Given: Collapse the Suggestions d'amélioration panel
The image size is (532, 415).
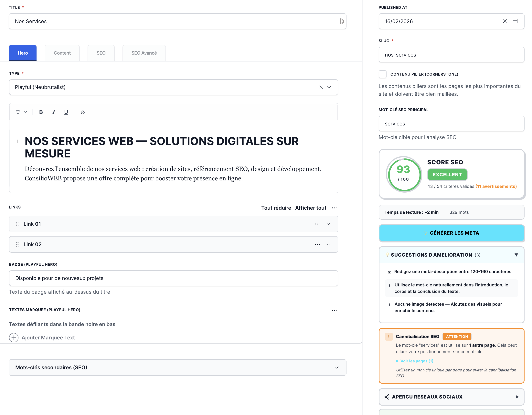Looking at the screenshot, I should click(517, 255).
